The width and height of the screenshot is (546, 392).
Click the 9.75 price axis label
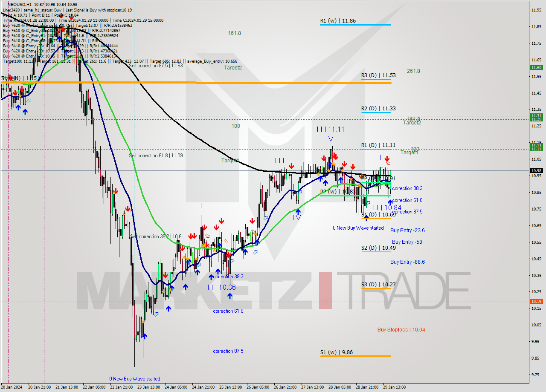(x=536, y=375)
